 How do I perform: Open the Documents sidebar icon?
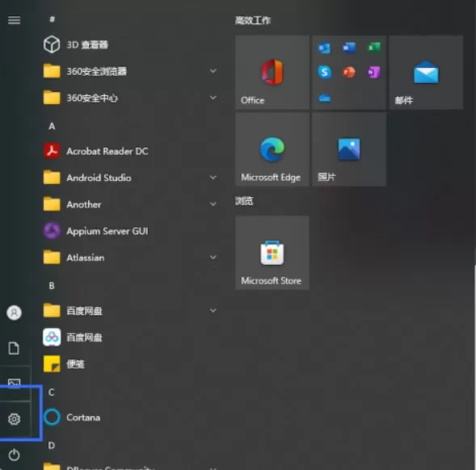coord(14,348)
